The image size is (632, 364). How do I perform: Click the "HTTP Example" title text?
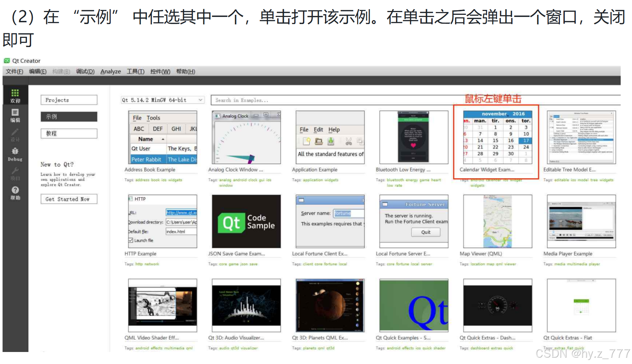(x=140, y=254)
